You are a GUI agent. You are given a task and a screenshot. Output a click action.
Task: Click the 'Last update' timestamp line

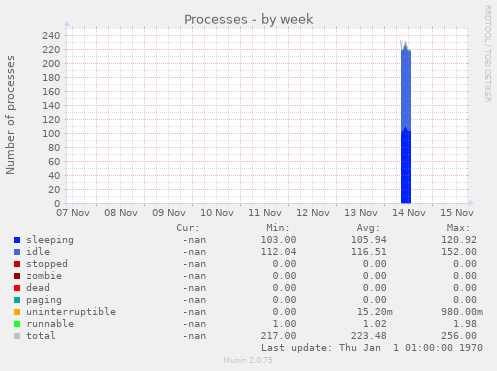click(372, 348)
